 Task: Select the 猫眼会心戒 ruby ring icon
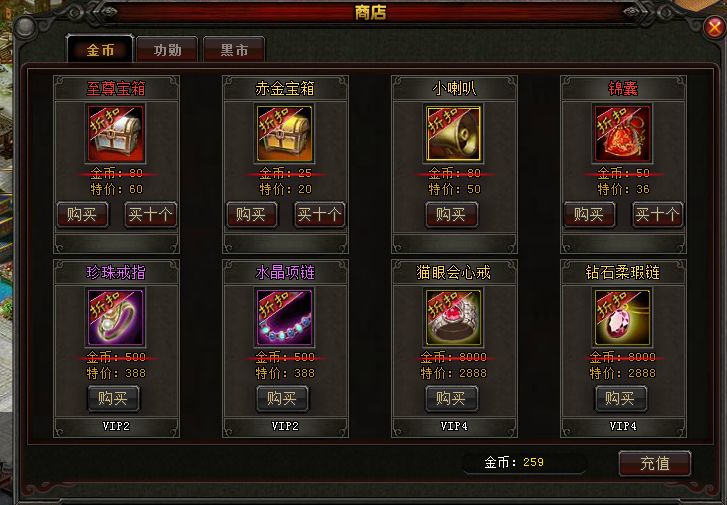pyautogui.click(x=453, y=317)
